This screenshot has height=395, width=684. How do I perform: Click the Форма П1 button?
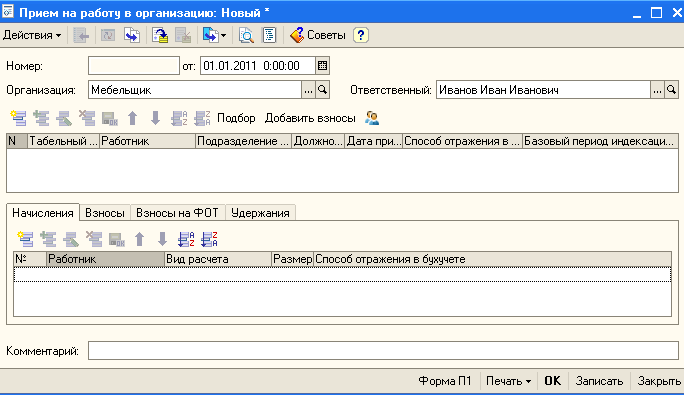(445, 381)
